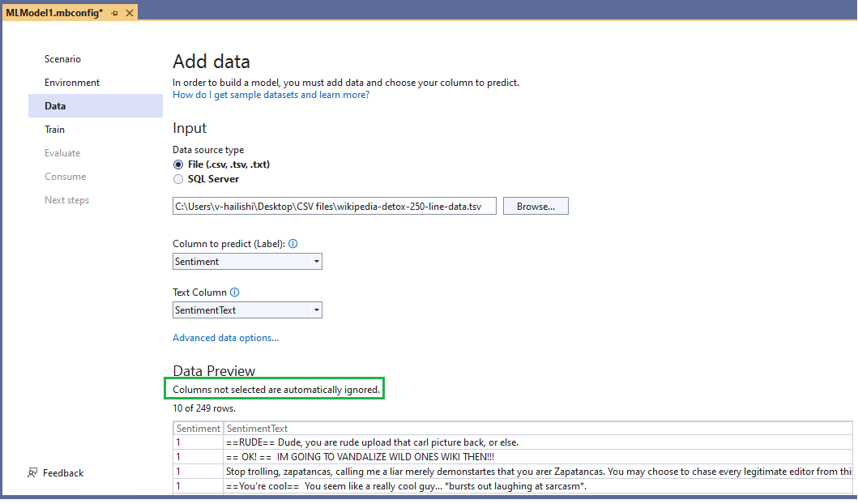This screenshot has height=504, width=858.
Task: Click the sample datasets help link
Action: (270, 94)
